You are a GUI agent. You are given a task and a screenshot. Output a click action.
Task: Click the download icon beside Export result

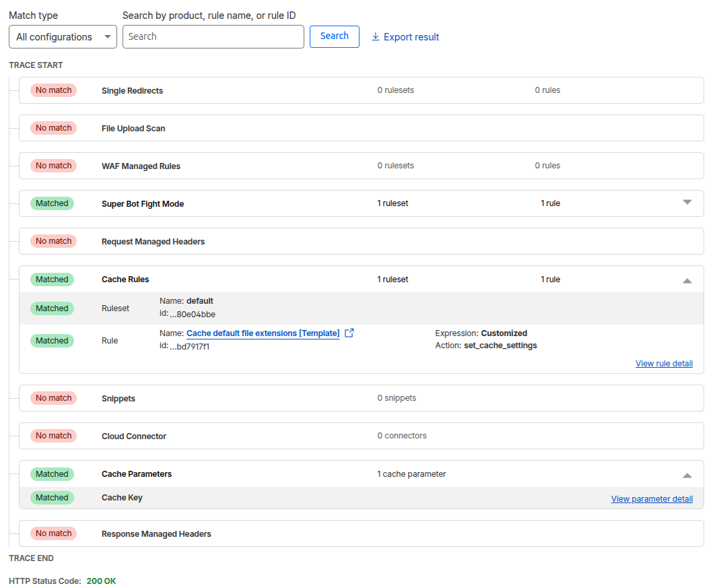tap(376, 36)
